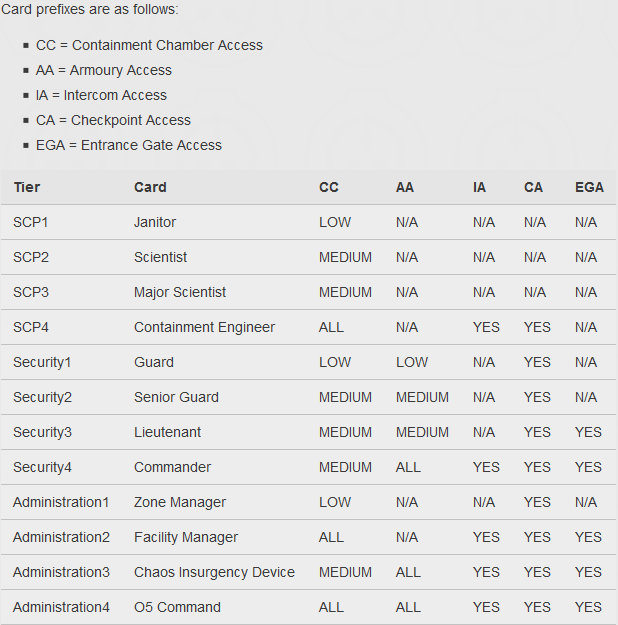Select the 'Chaos Insurgency Device' cell
This screenshot has height=625, width=618.
click(214, 572)
